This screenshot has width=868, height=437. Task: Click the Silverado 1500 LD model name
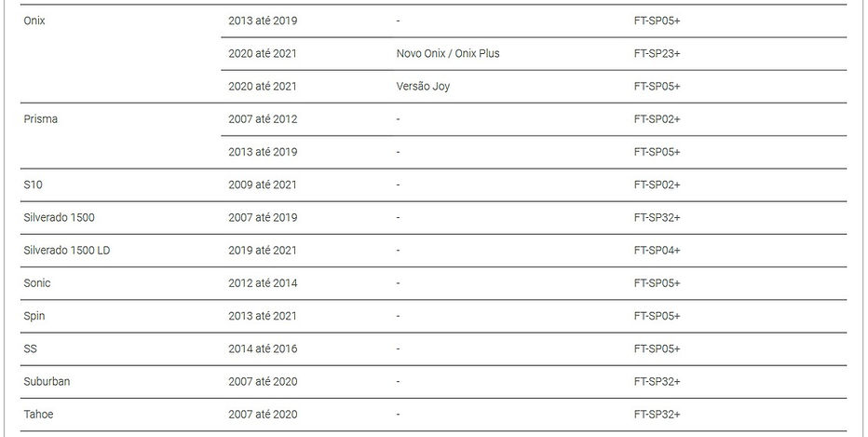click(67, 251)
